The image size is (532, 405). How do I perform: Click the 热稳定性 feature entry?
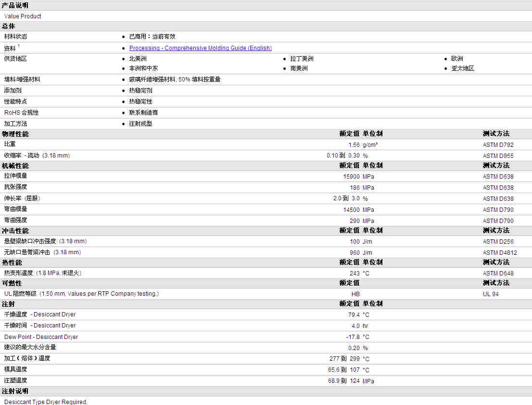[x=141, y=101]
